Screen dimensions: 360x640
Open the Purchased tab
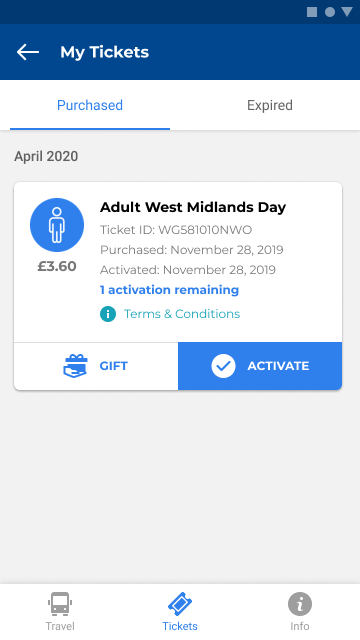[x=90, y=105]
